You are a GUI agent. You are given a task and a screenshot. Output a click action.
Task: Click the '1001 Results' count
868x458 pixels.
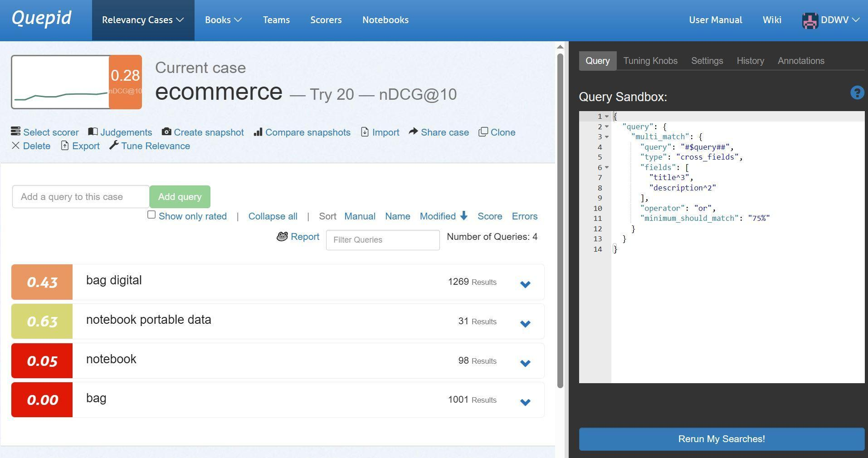point(472,400)
